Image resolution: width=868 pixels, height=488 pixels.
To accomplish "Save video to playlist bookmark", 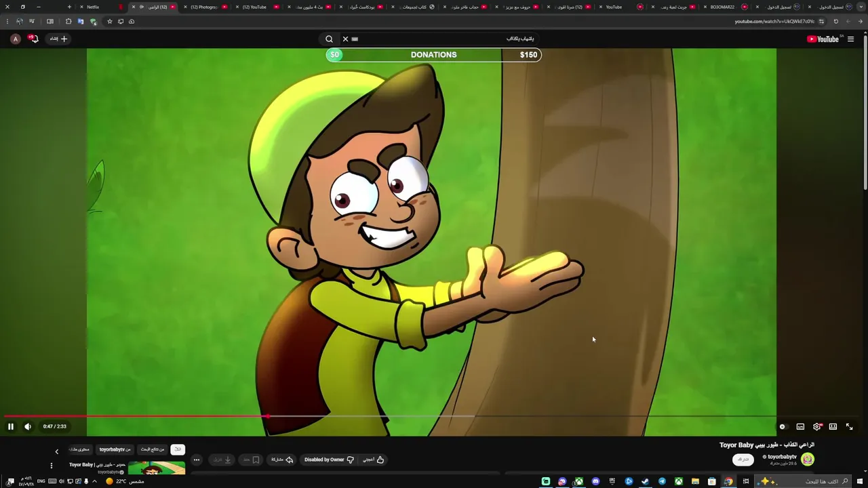I will click(252, 460).
